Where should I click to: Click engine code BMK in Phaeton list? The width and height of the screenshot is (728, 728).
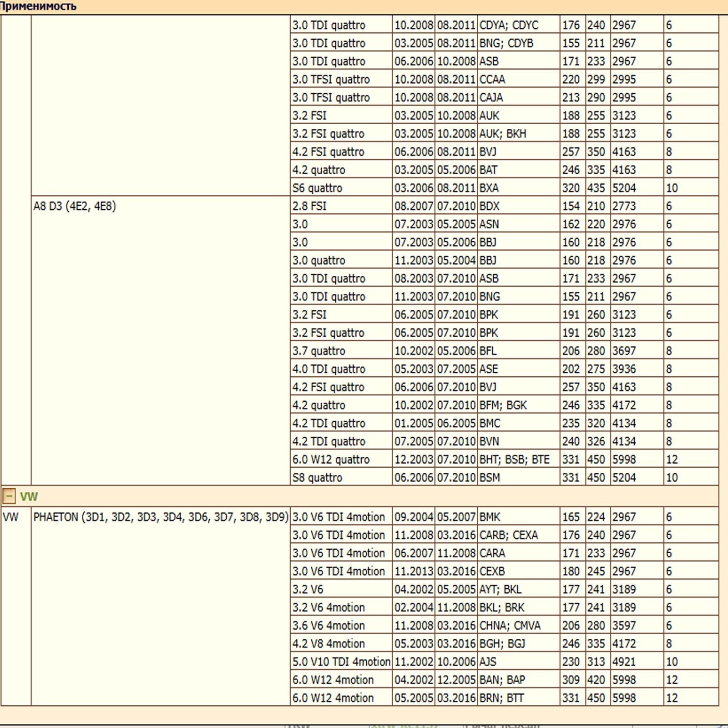490,517
